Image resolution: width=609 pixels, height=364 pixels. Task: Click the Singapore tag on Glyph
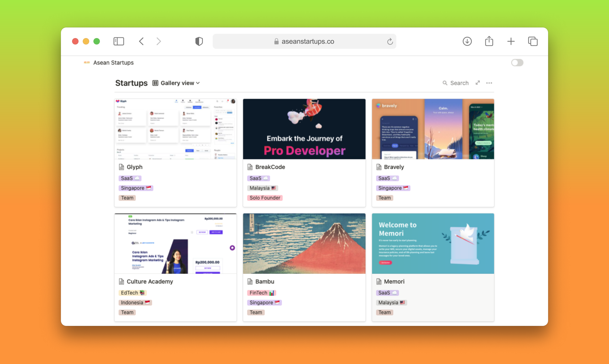pos(136,188)
